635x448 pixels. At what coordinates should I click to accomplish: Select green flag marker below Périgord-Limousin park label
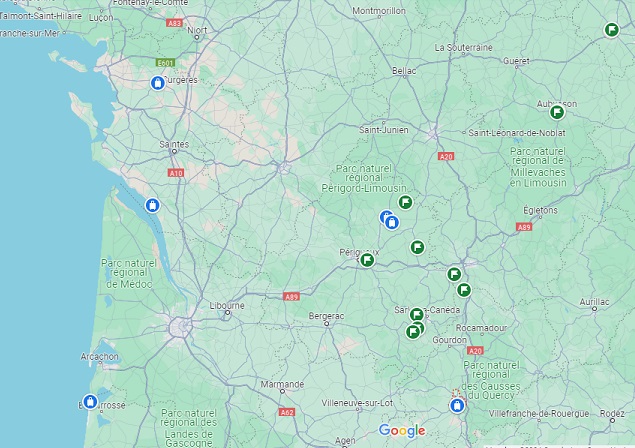[405, 202]
